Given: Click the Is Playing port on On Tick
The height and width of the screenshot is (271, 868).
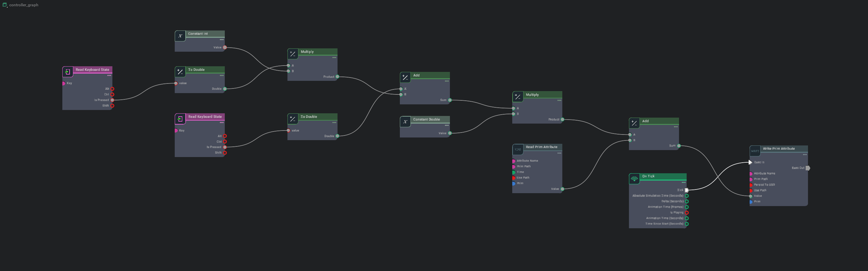Looking at the screenshot, I should (x=687, y=213).
